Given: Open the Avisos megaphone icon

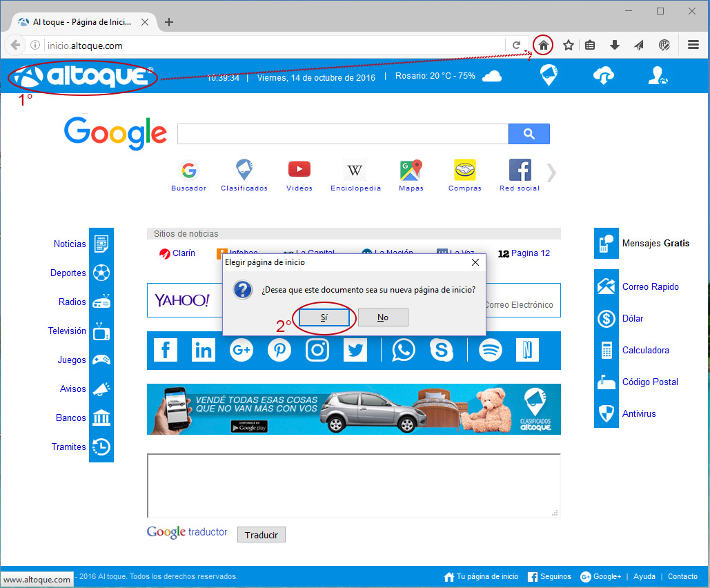Looking at the screenshot, I should [x=101, y=389].
